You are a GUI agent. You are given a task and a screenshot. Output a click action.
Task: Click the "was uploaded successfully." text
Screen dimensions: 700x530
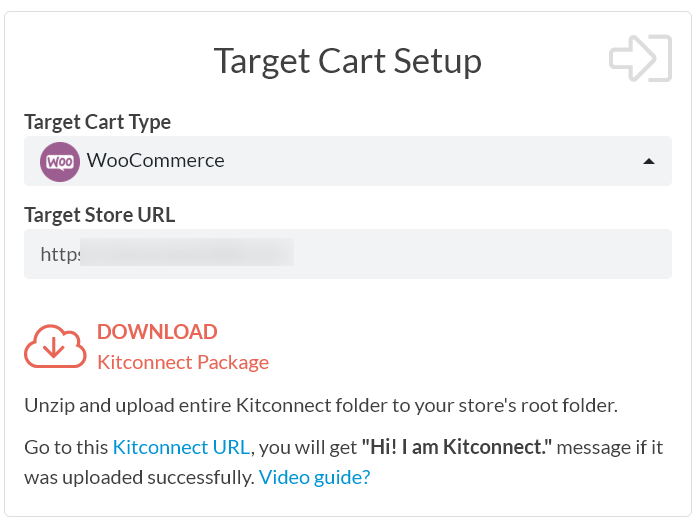[139, 478]
